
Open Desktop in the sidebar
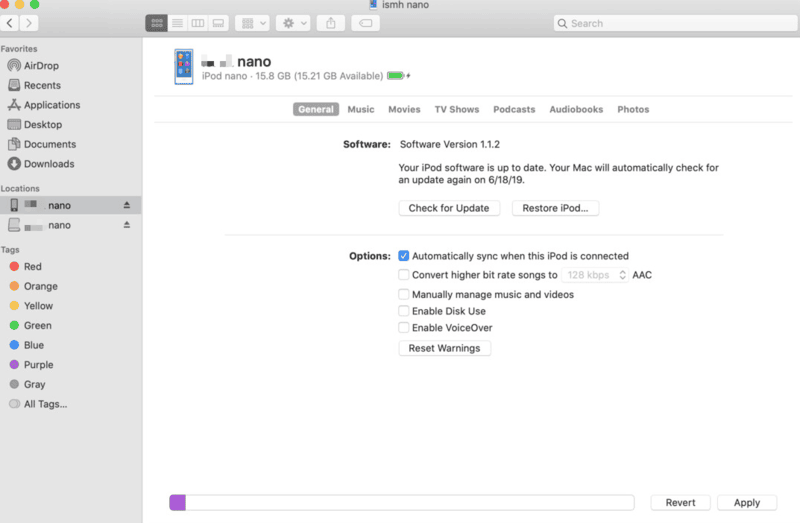pos(35,124)
